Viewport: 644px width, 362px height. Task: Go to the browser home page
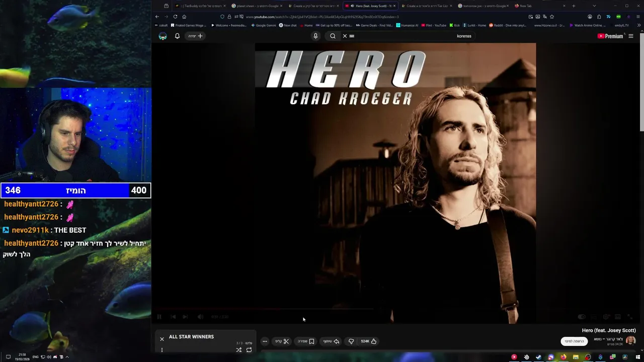184,17
